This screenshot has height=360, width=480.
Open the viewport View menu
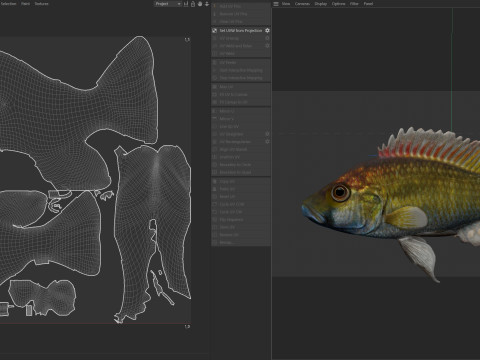click(x=286, y=4)
